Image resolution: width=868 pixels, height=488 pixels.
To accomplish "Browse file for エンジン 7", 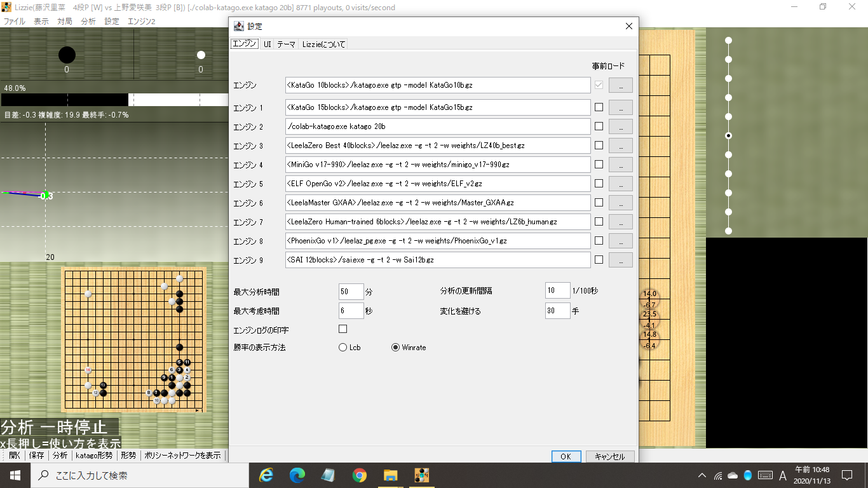I will [x=620, y=222].
